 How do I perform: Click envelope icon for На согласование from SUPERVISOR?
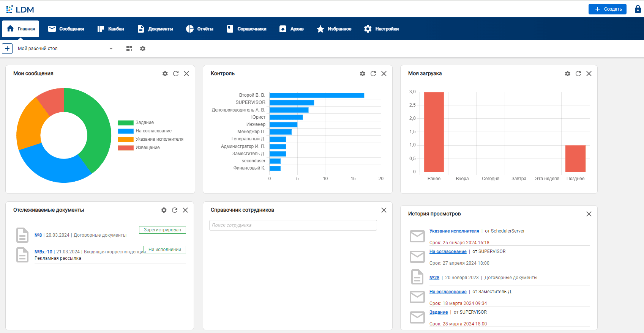(417, 256)
